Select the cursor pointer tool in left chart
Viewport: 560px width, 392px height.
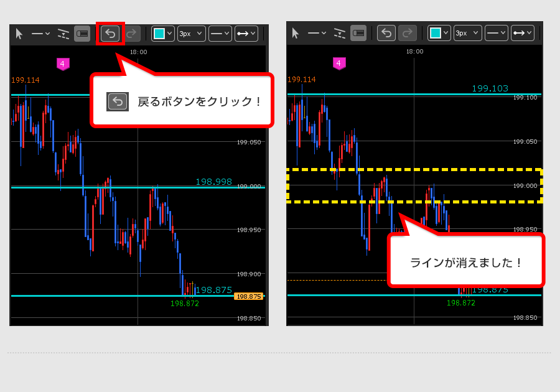click(19, 34)
